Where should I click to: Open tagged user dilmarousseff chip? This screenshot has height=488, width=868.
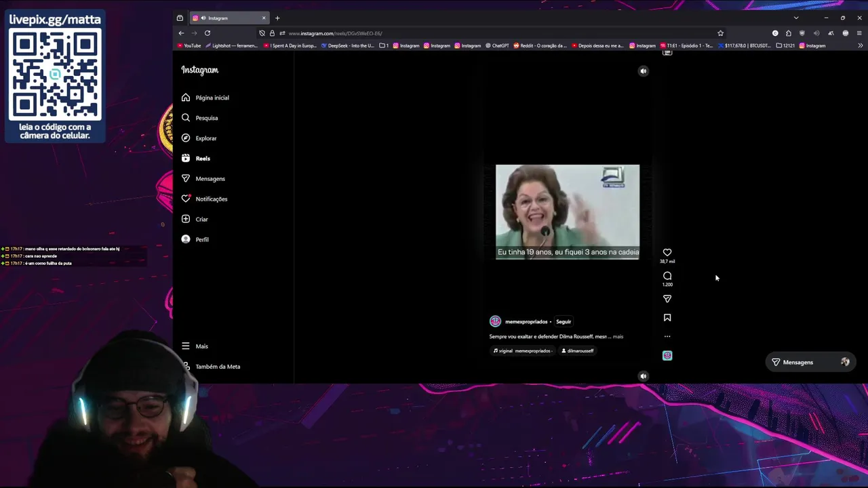point(578,351)
